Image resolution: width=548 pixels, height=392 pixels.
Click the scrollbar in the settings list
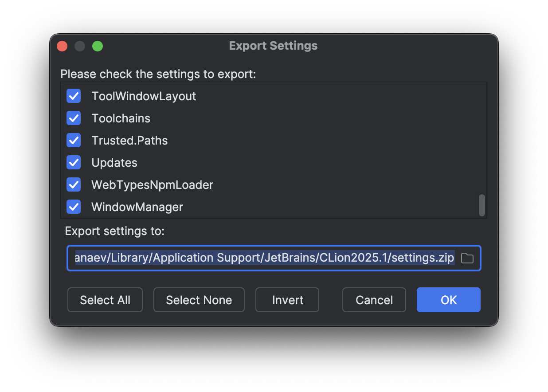tap(482, 205)
